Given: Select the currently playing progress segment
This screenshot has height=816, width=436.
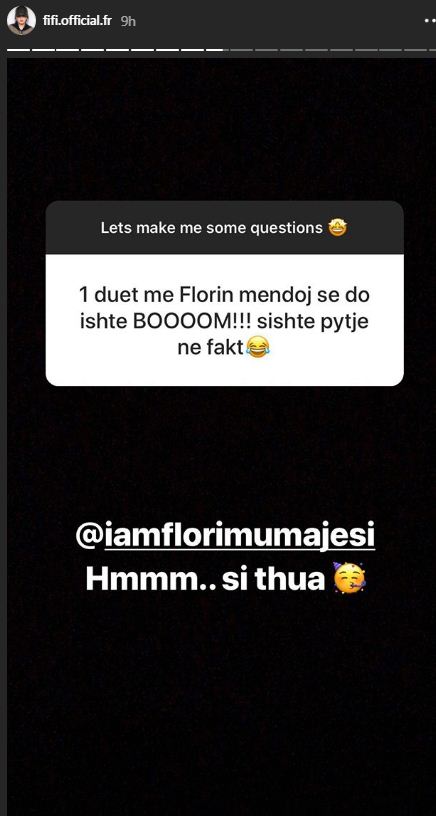Looking at the screenshot, I should [x=218, y=49].
